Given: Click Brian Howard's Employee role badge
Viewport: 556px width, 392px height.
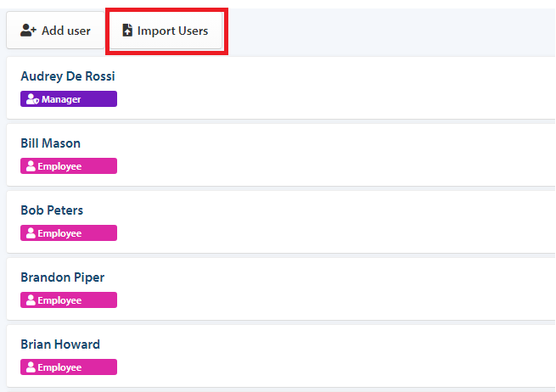Looking at the screenshot, I should tap(69, 367).
